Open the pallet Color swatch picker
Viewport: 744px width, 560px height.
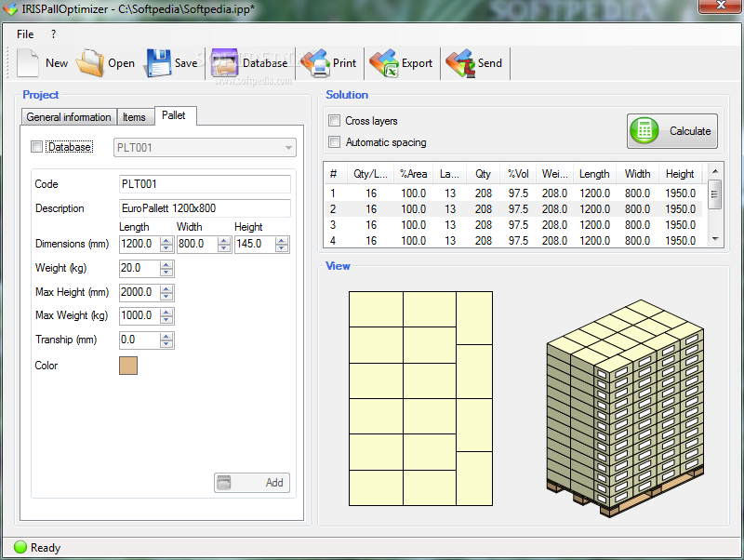(128, 366)
